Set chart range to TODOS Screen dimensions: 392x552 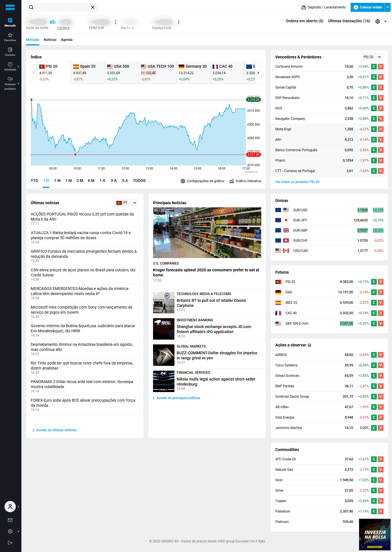point(139,181)
